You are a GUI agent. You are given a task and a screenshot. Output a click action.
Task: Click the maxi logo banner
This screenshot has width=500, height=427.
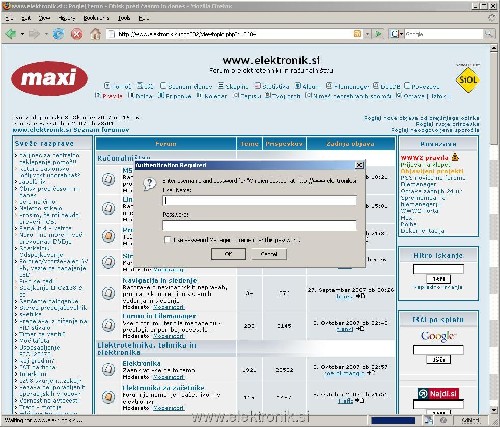49,79
